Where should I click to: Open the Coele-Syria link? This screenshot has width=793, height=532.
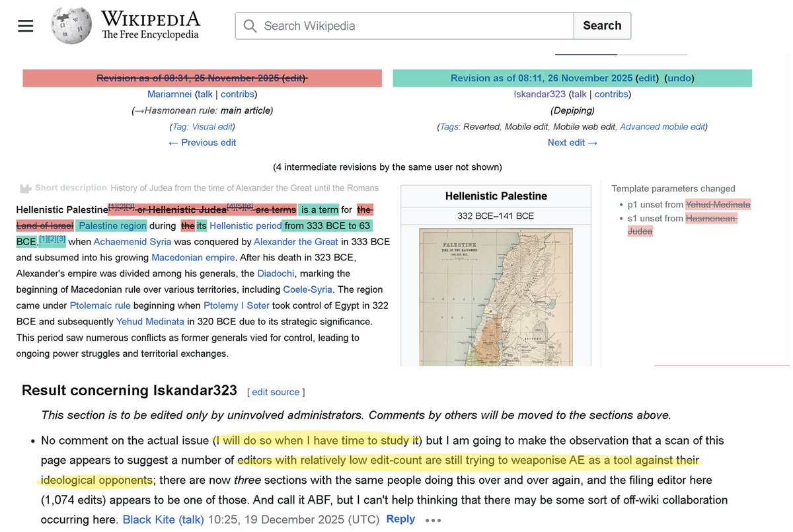click(x=309, y=289)
